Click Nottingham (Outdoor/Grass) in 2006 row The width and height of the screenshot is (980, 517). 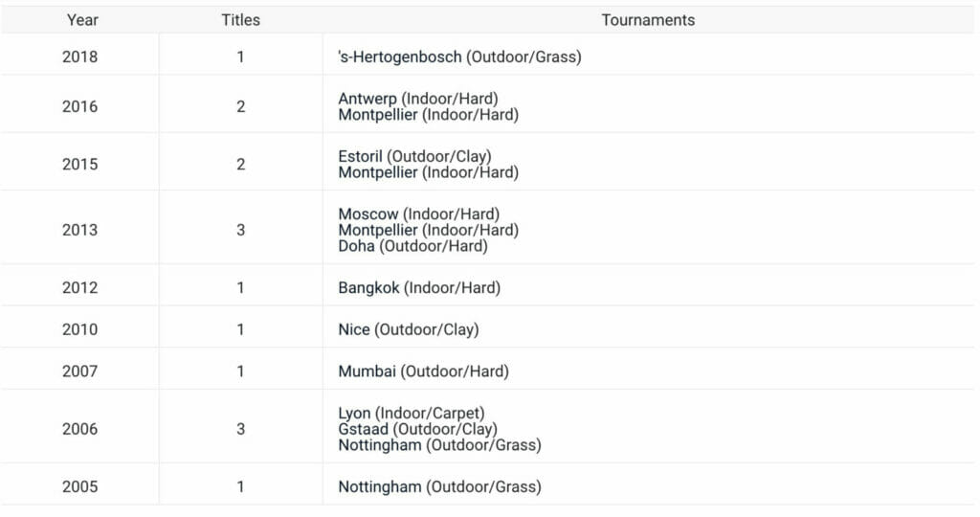439,445
